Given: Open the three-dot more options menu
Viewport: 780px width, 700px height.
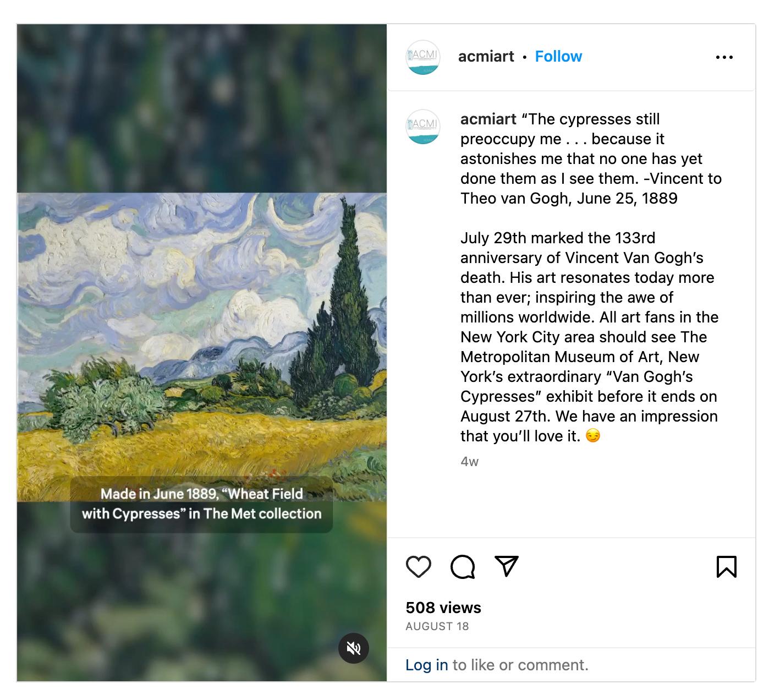Looking at the screenshot, I should pyautogui.click(x=724, y=57).
